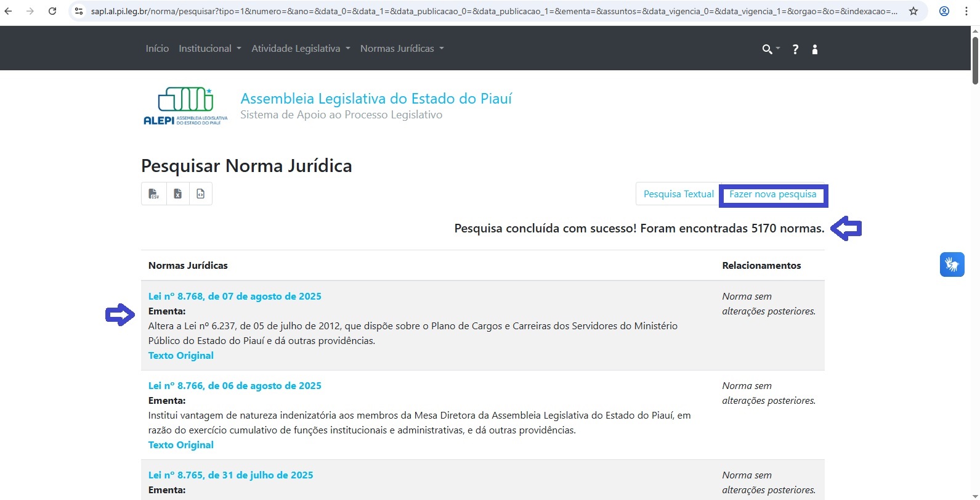Open the VLibras accessibility hand widget

point(952,264)
